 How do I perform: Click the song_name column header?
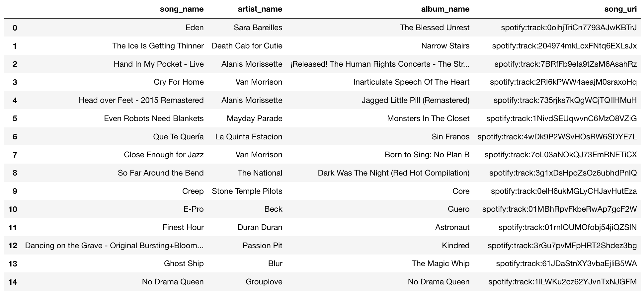(182, 9)
